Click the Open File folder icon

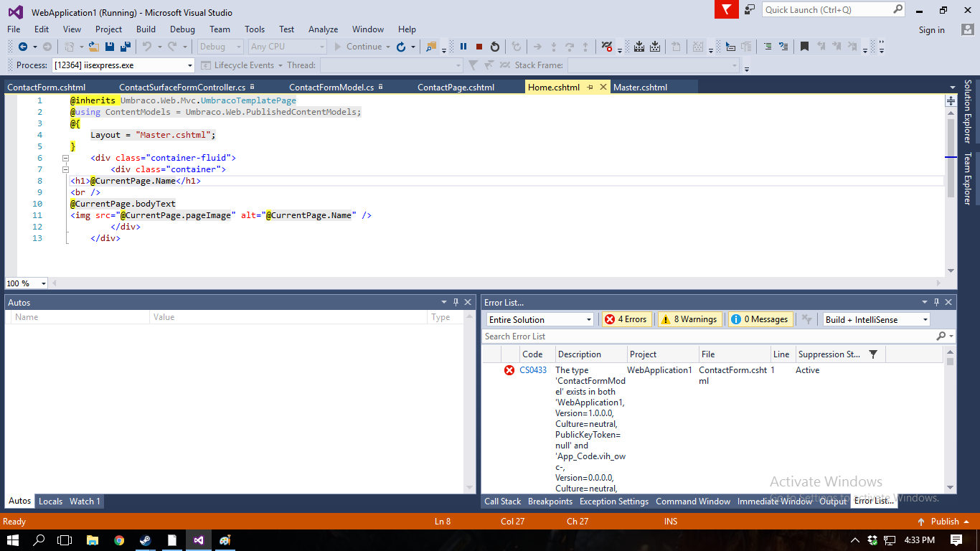[x=94, y=47]
